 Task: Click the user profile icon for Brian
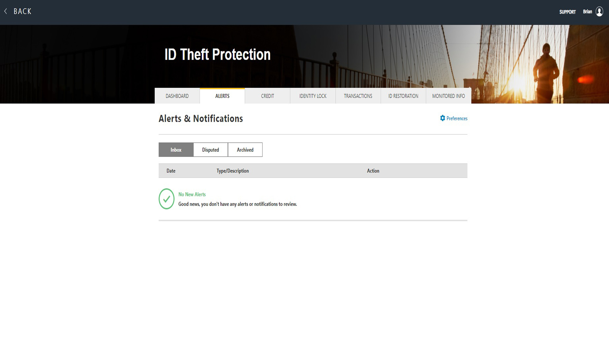point(599,12)
